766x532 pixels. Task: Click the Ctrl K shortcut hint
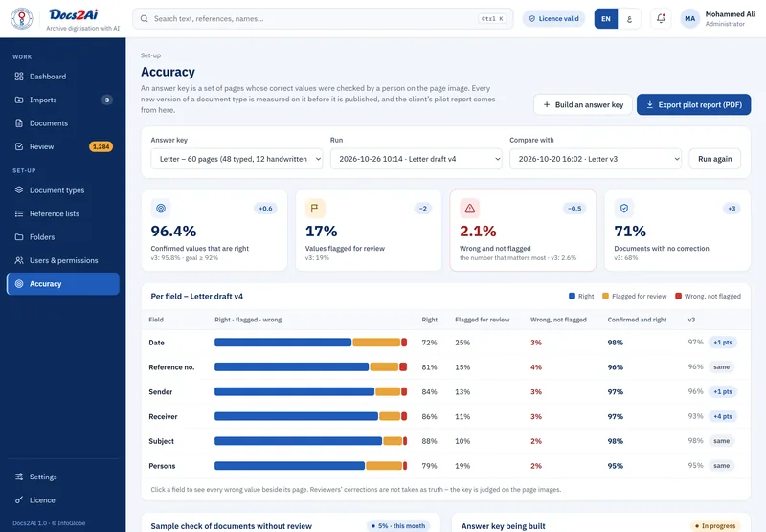[492, 18]
